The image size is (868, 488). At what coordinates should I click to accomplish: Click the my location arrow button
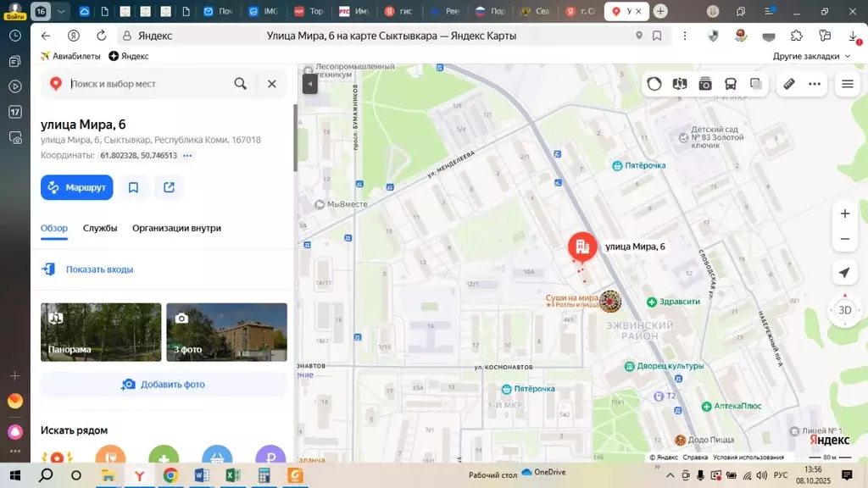click(844, 273)
